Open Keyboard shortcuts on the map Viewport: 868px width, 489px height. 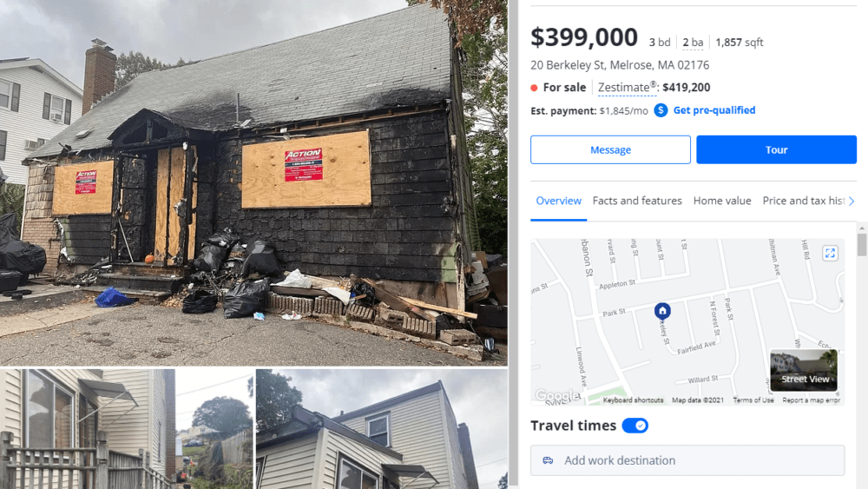click(x=633, y=400)
